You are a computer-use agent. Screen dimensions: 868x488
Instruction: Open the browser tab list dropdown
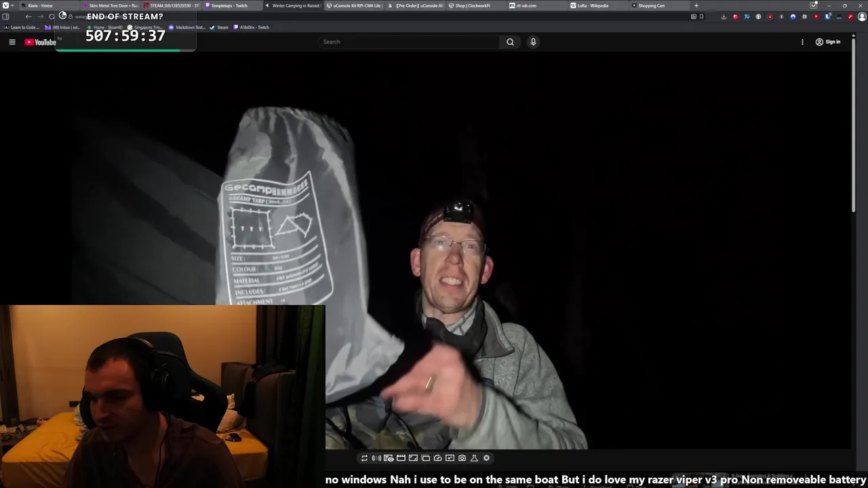pyautogui.click(x=813, y=5)
